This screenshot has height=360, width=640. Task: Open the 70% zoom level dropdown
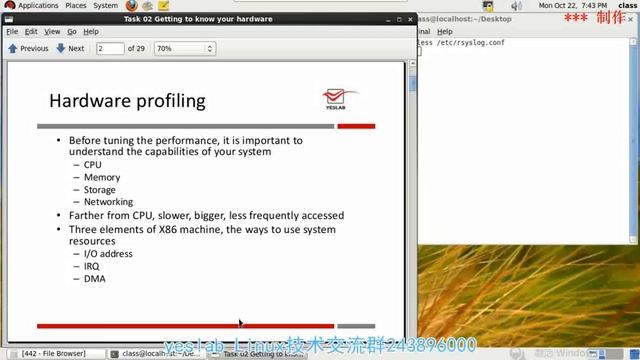[185, 49]
